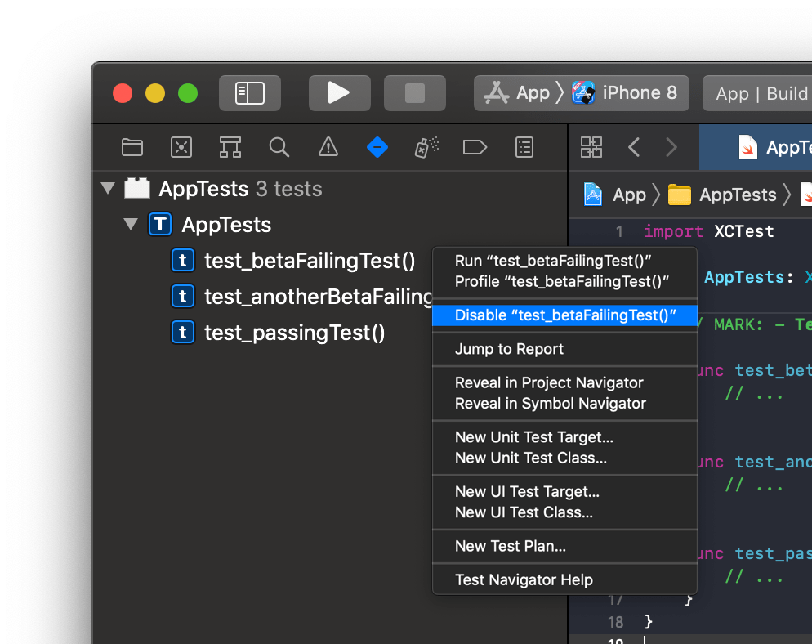The width and height of the screenshot is (812, 644).
Task: Open the Issue navigator warning triangle
Action: (328, 147)
